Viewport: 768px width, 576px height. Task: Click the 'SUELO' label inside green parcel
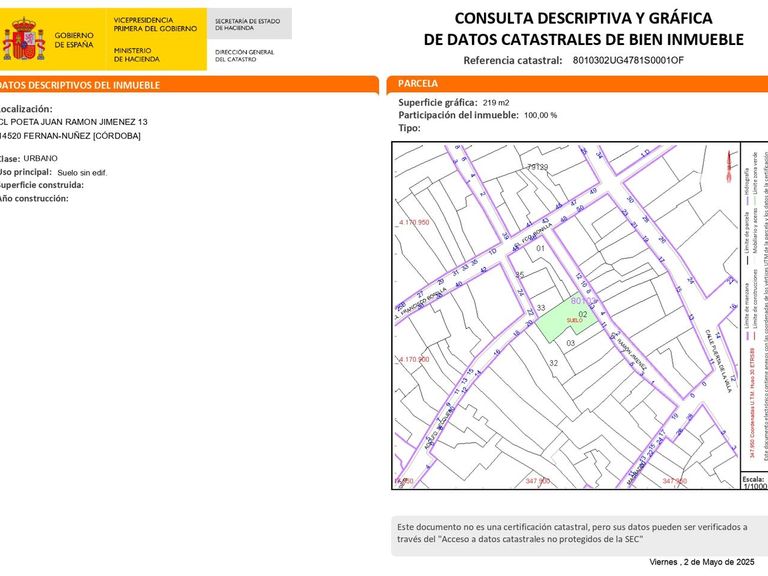[x=574, y=320]
